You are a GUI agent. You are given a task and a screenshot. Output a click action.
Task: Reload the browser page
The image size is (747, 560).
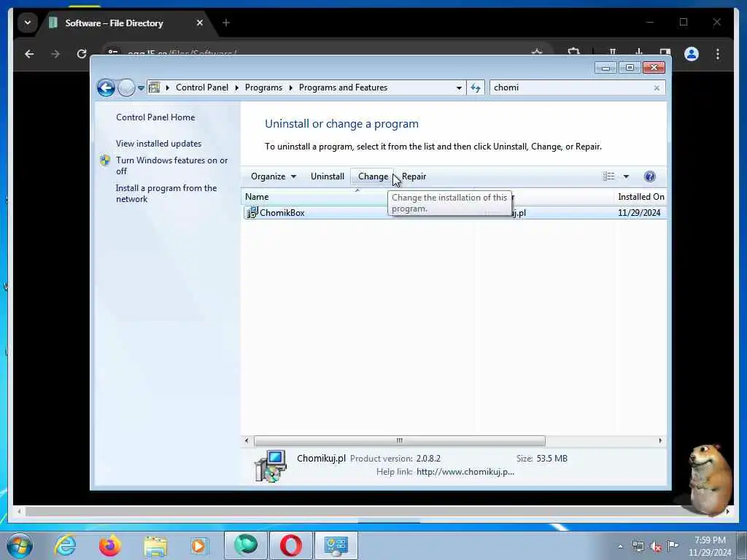point(82,54)
